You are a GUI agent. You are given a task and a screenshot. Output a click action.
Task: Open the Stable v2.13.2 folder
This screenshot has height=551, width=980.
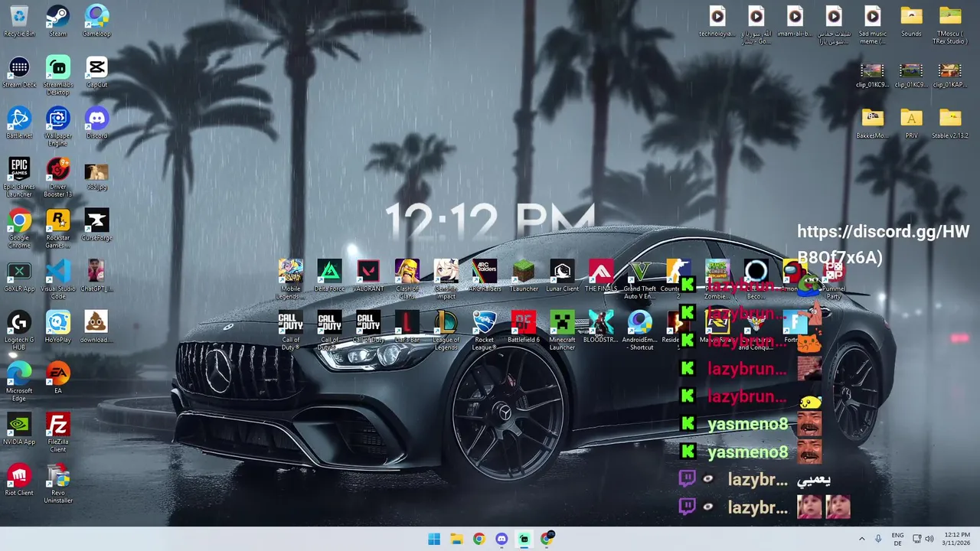[x=950, y=123]
